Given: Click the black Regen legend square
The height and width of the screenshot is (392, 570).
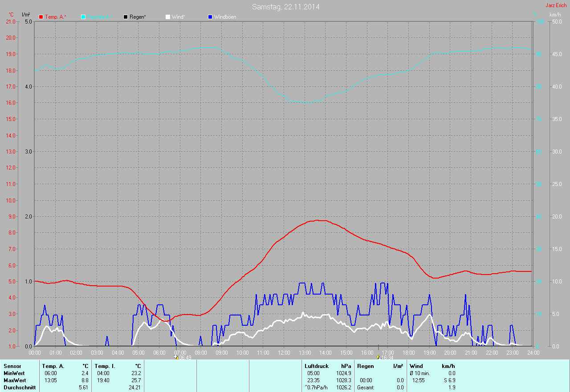Looking at the screenshot, I should (x=126, y=17).
